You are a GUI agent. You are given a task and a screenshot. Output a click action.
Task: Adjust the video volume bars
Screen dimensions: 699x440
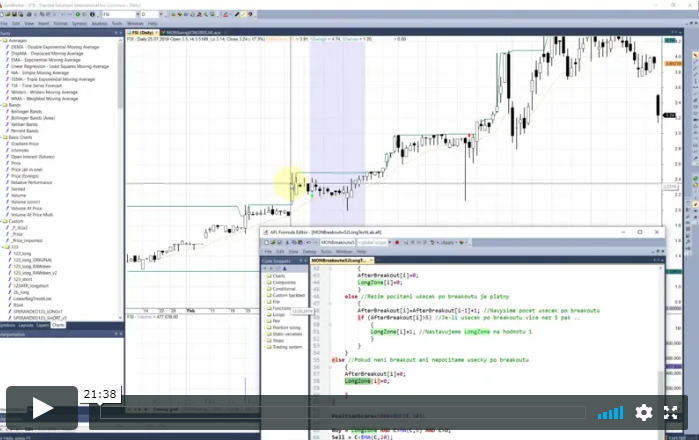click(x=610, y=413)
